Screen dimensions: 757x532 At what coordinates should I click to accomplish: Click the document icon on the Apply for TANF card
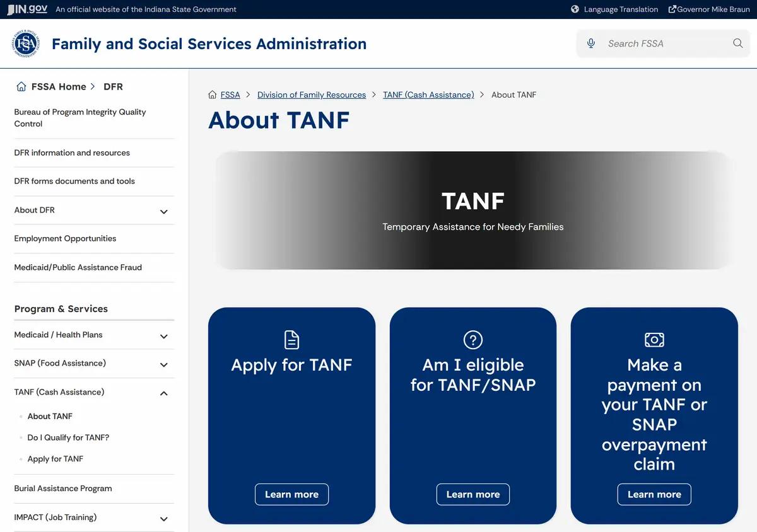click(291, 340)
